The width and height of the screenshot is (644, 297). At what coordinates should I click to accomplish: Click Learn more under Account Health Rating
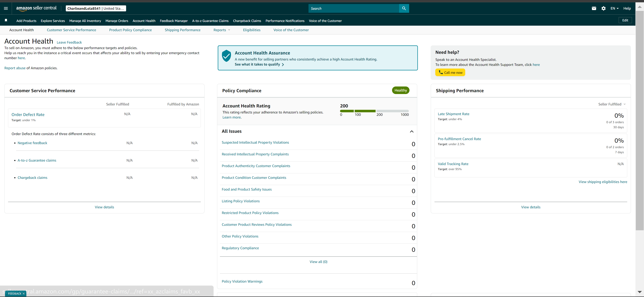pos(231,117)
